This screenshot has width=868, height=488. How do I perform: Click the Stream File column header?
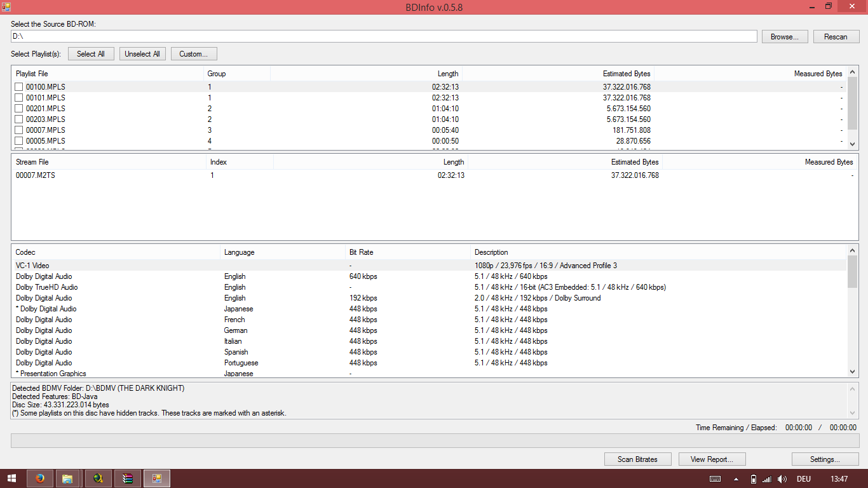tap(109, 162)
